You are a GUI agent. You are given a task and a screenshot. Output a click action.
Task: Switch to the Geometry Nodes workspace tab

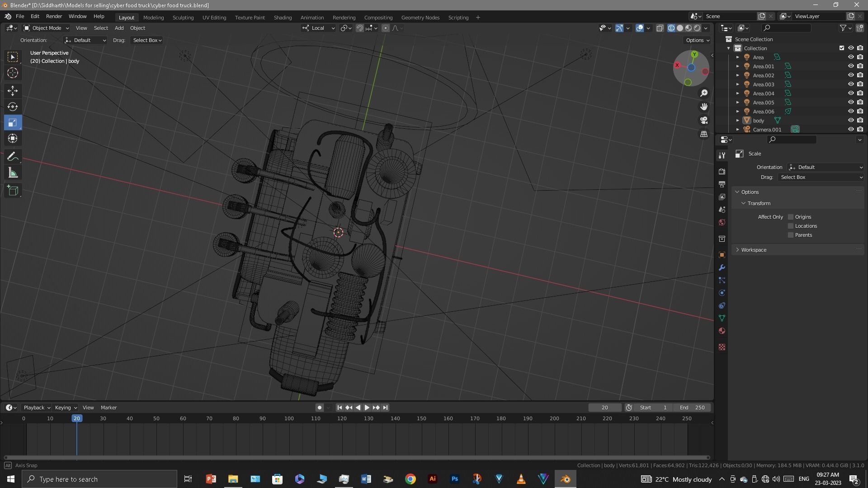point(420,18)
